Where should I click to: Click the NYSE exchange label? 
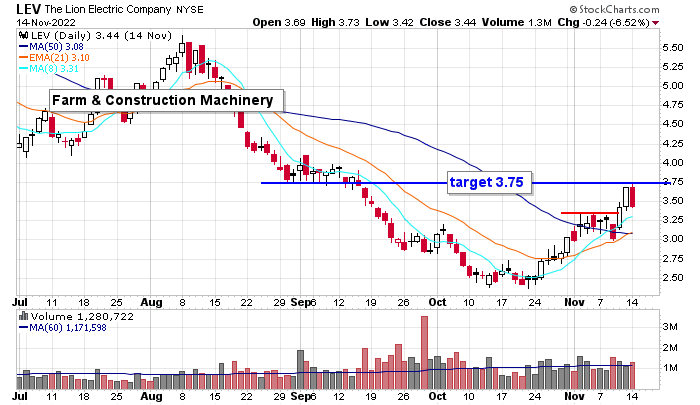(190, 9)
